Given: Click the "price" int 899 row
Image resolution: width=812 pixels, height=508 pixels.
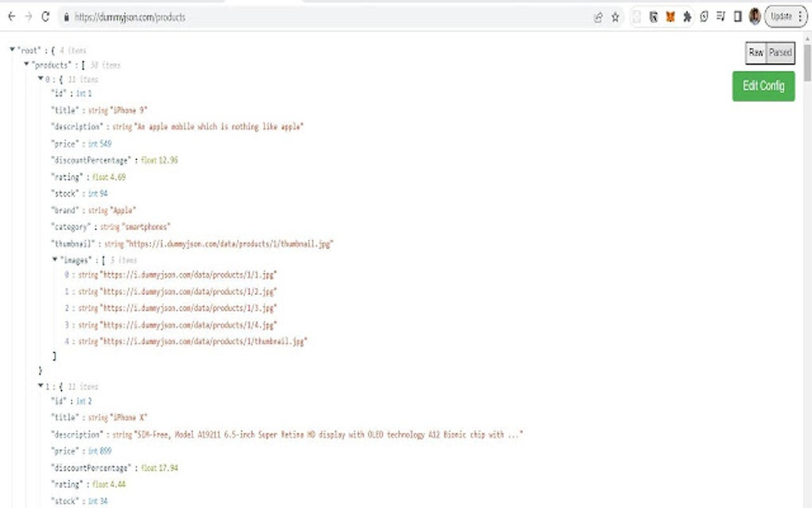Looking at the screenshot, I should (80, 451).
